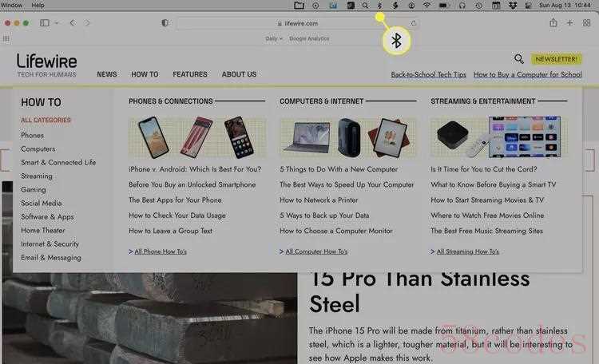Screen dimensions: 599x364
Task: Open How to Leave a Group Text
Action: [x=170, y=231]
